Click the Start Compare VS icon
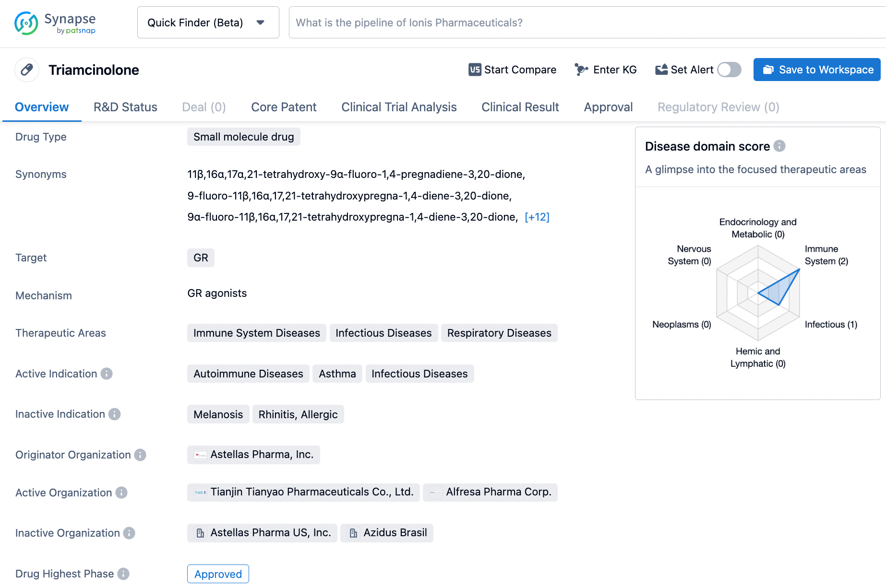 pos(475,70)
